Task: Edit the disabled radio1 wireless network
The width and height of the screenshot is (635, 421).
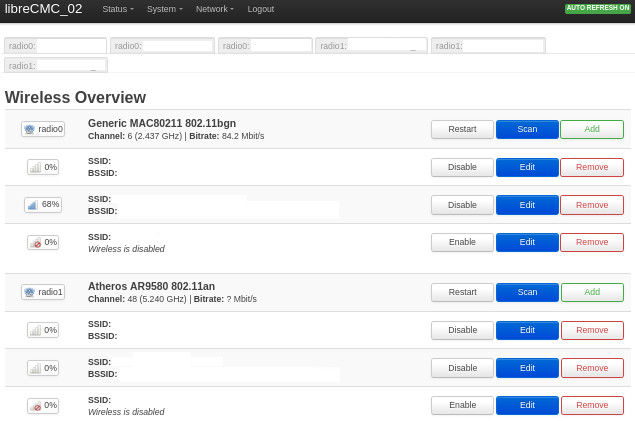Action: (x=527, y=405)
